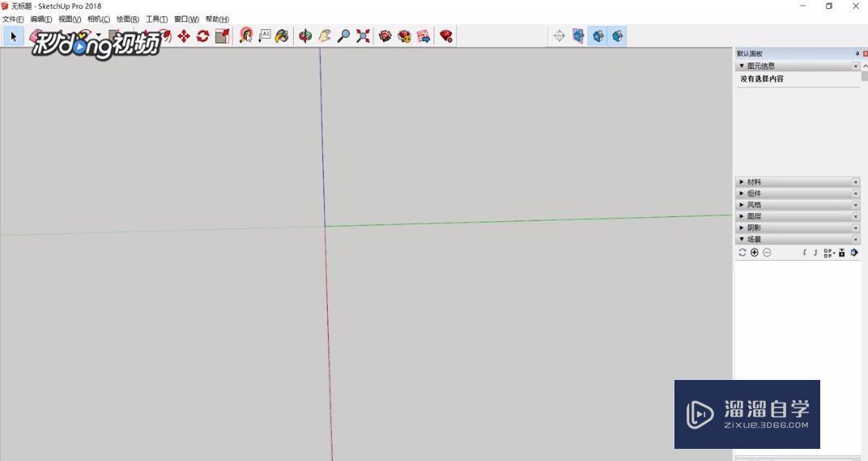Pick the Rotate tool
Image resolution: width=868 pixels, height=461 pixels.
click(202, 36)
